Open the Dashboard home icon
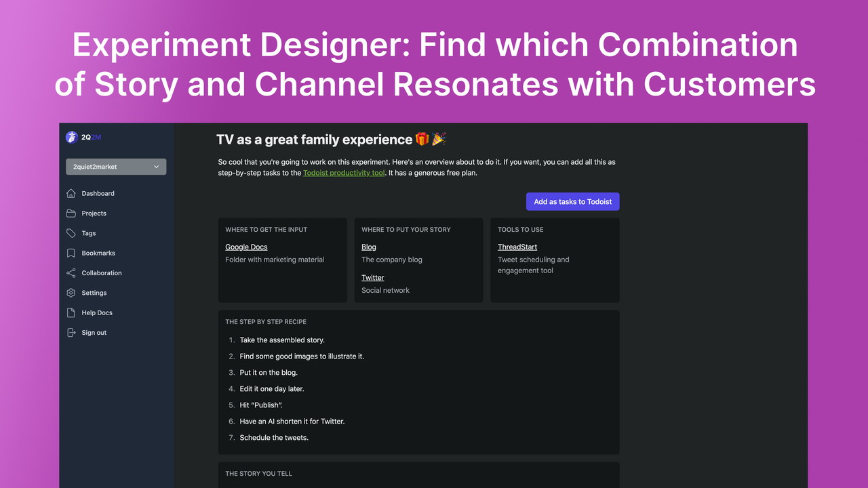This screenshot has height=488, width=868. [x=71, y=193]
